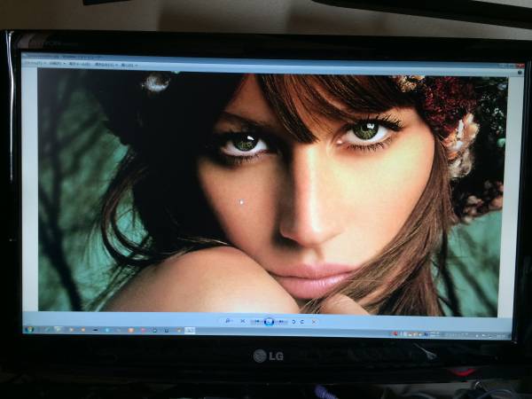Click the active Photo Viewer taskbar button
Viewport: 532px width, 399px height.
pos(189,331)
